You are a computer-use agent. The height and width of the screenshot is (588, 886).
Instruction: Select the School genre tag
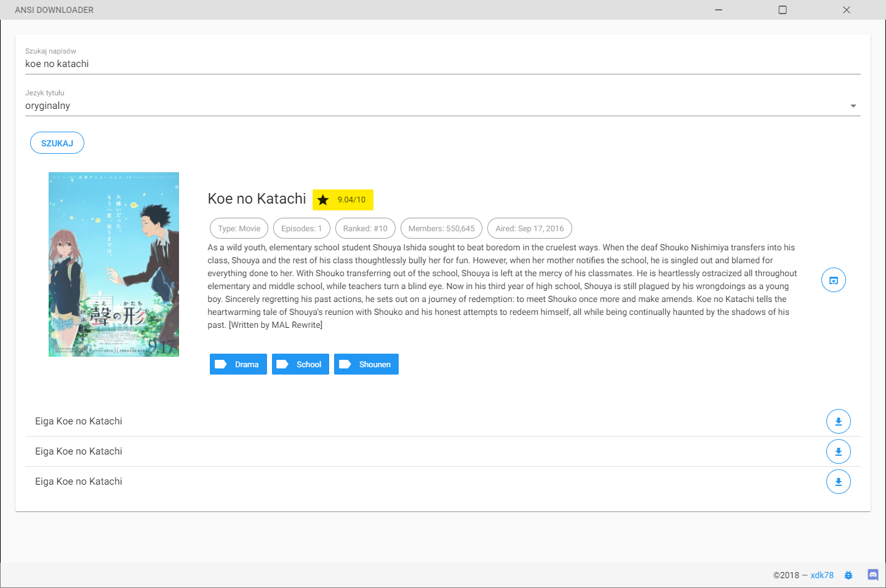tap(300, 364)
